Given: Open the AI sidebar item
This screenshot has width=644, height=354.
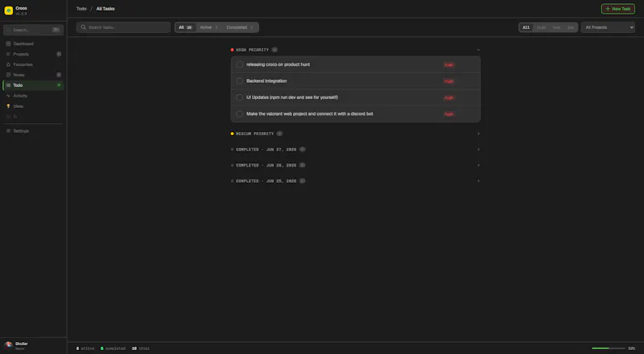Looking at the screenshot, I should 33,117.
